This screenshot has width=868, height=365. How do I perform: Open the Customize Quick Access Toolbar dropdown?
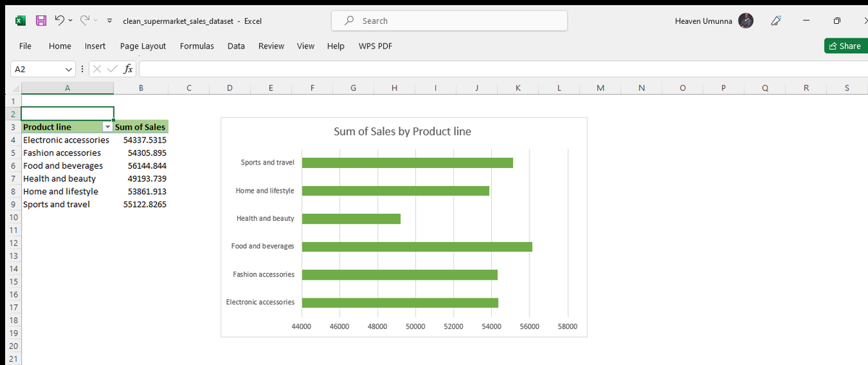109,22
